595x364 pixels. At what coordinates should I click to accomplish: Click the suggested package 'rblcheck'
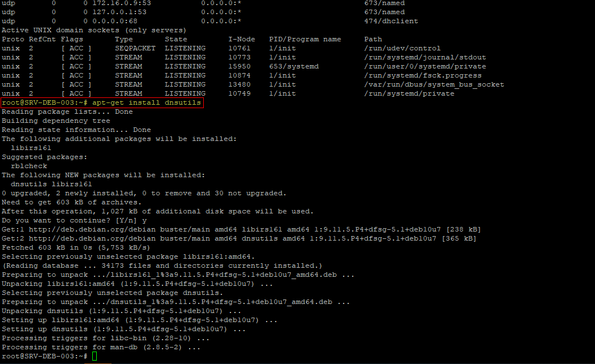29,166
